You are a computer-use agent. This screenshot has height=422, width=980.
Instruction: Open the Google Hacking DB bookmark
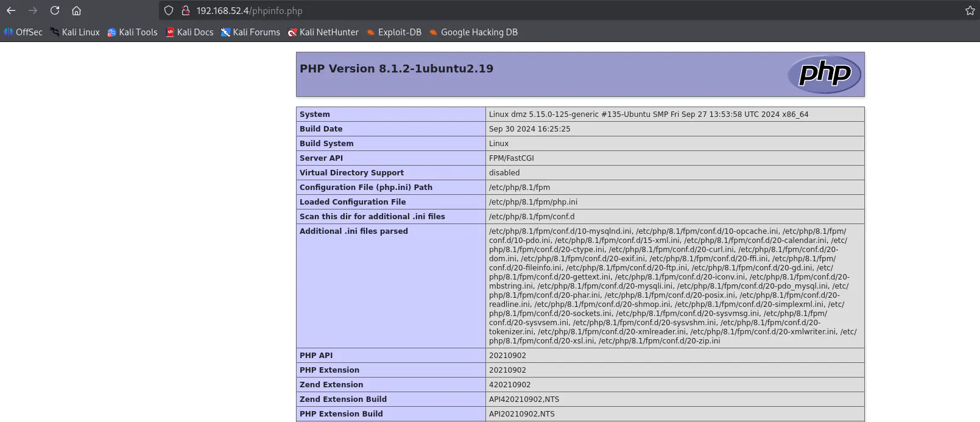473,32
